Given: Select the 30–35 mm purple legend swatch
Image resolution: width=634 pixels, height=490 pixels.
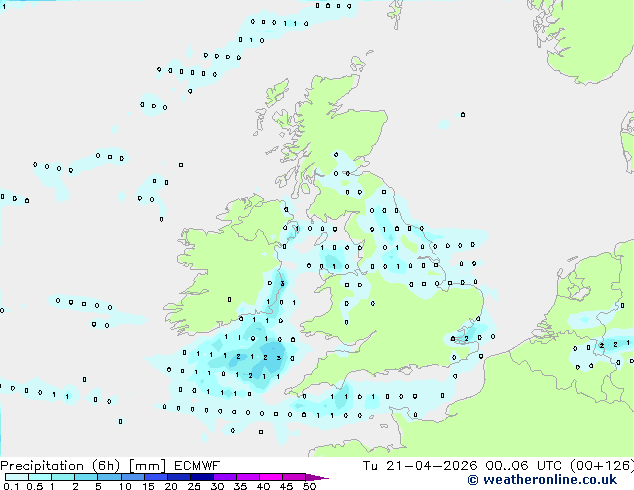Looking at the screenshot, I should click(225, 477).
